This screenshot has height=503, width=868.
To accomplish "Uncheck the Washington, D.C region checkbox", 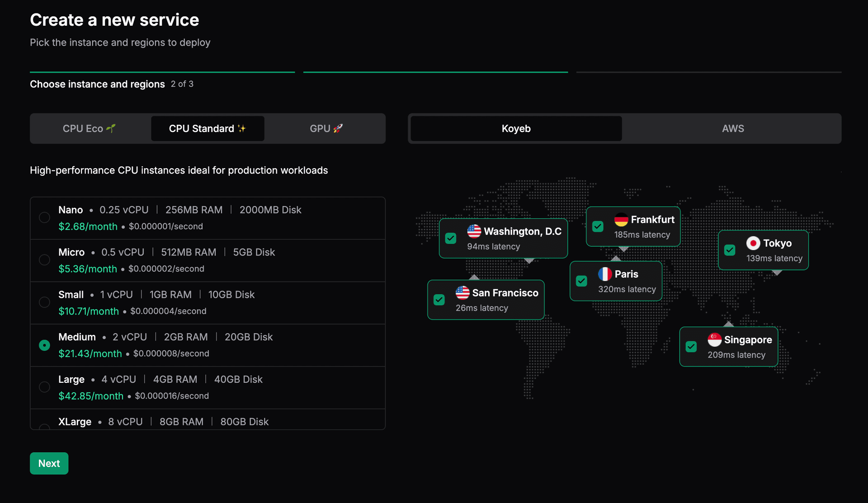I will point(451,238).
